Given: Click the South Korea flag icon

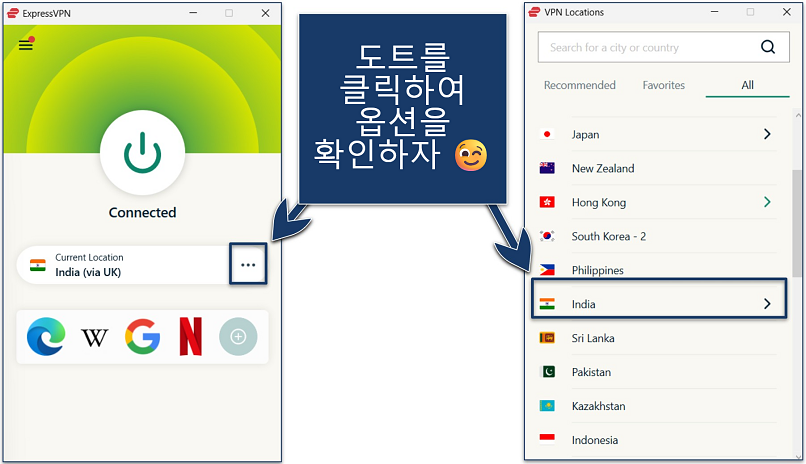Looking at the screenshot, I should [x=547, y=236].
